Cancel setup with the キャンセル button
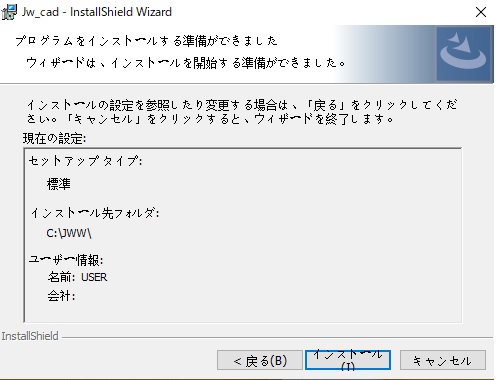Viewport: 496px width, 380px height. pyautogui.click(x=443, y=360)
